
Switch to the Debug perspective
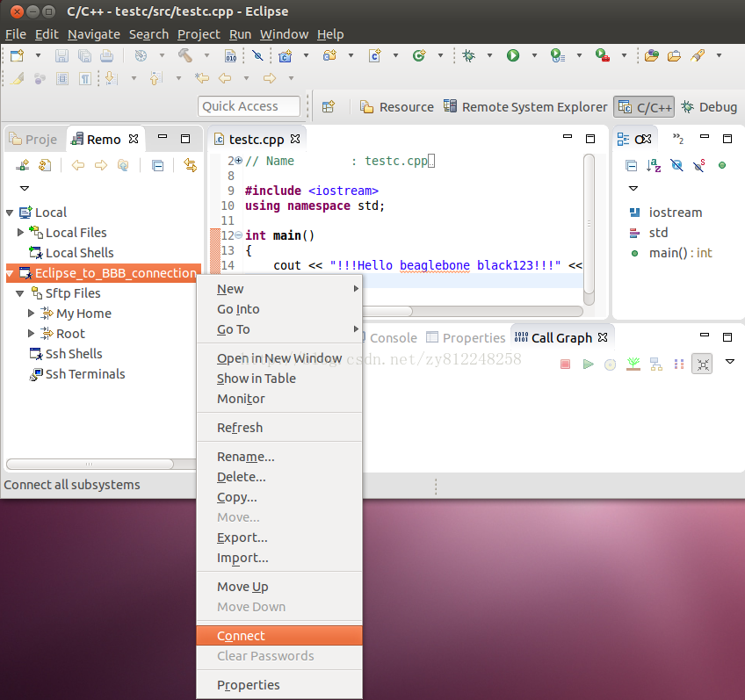pos(708,107)
